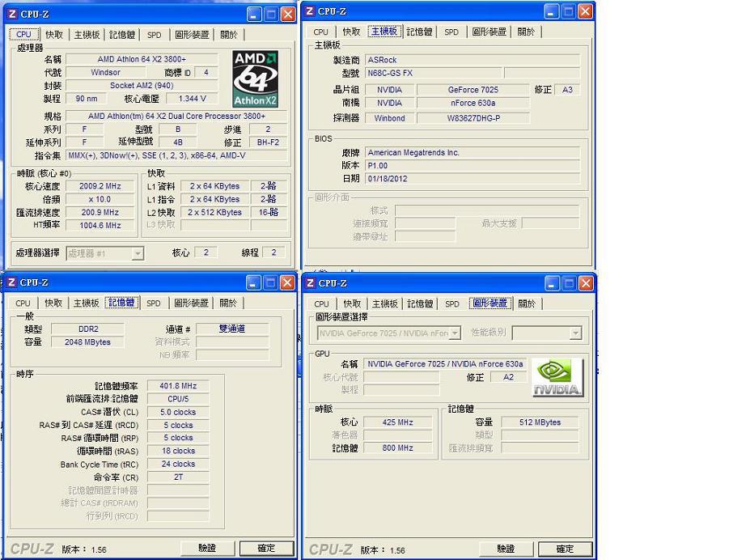Select the CPU tab in the Athlon CPU window

[23, 34]
